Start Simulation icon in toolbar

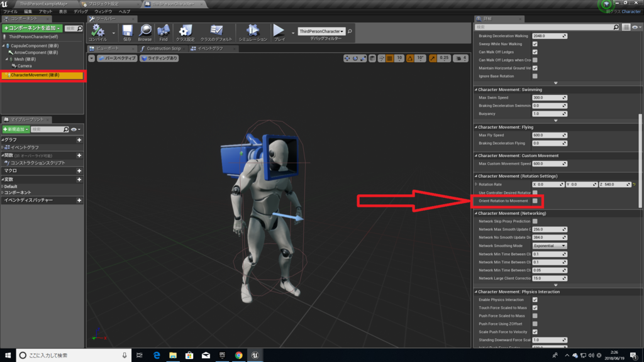pos(253,30)
